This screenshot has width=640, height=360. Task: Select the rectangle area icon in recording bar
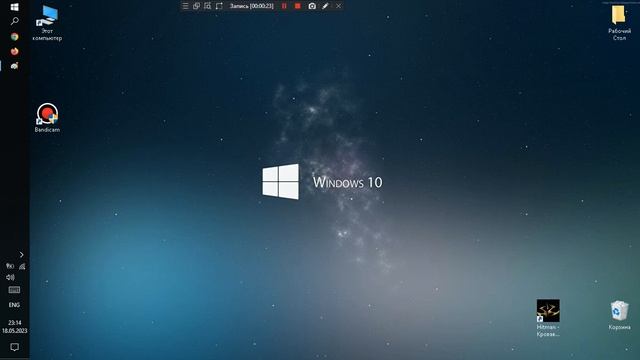(219, 6)
